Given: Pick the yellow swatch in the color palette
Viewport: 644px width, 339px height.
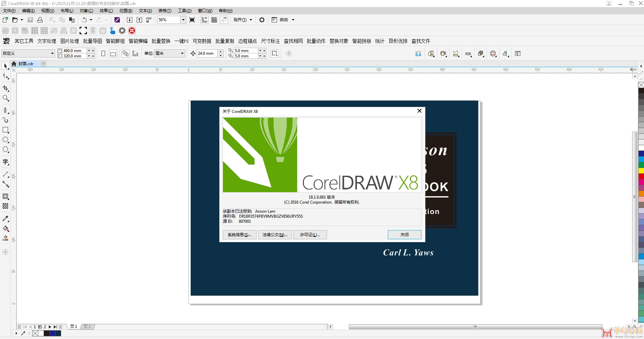Looking at the screenshot, I should [641, 171].
